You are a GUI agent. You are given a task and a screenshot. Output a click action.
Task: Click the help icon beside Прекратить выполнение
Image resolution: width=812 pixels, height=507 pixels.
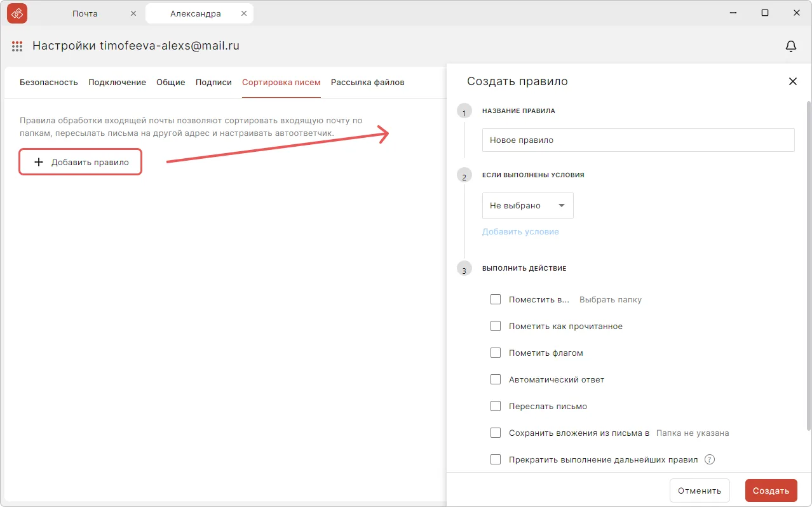(x=710, y=459)
